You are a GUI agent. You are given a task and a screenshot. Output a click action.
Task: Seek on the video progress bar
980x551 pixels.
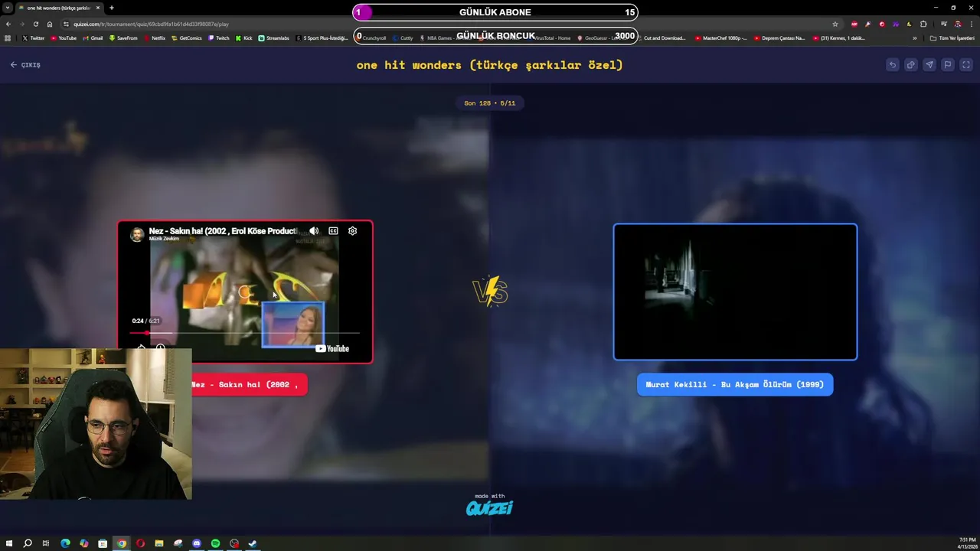click(245, 333)
